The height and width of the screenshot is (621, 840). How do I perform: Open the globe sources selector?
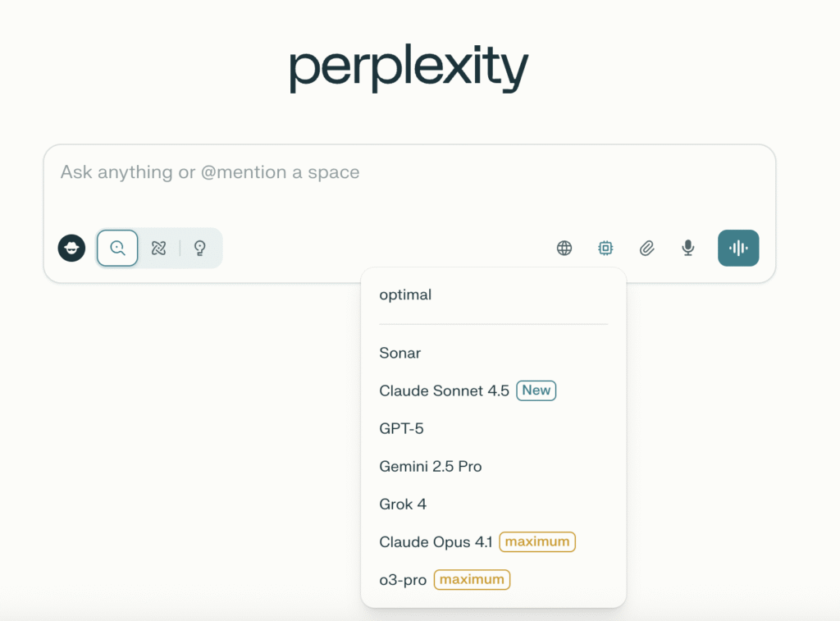pyautogui.click(x=564, y=248)
